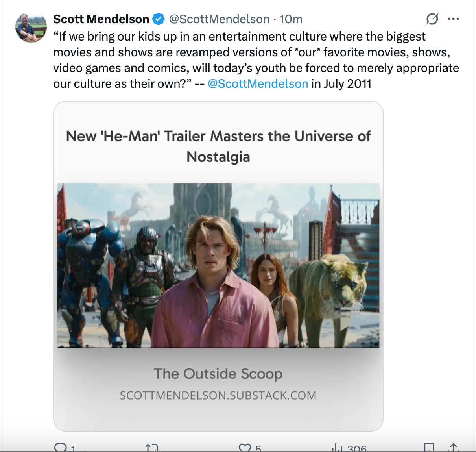Open Scott Mendelson display name link

click(101, 19)
